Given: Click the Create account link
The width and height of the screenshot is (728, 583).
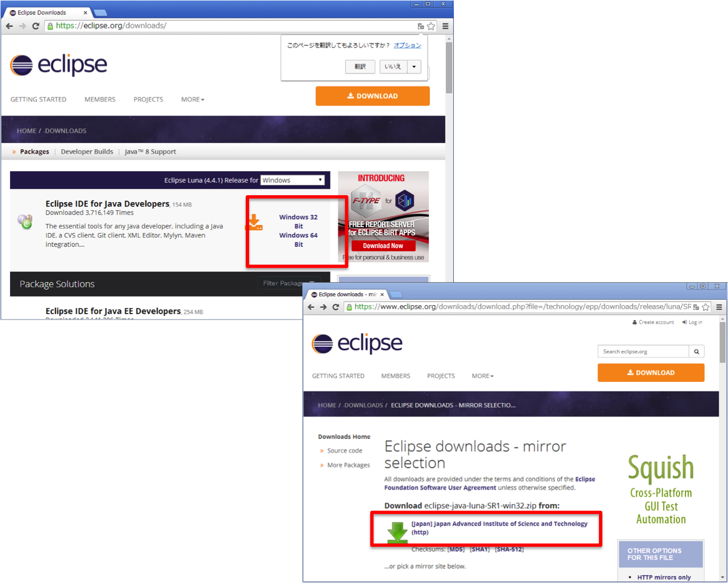Looking at the screenshot, I should (x=653, y=322).
